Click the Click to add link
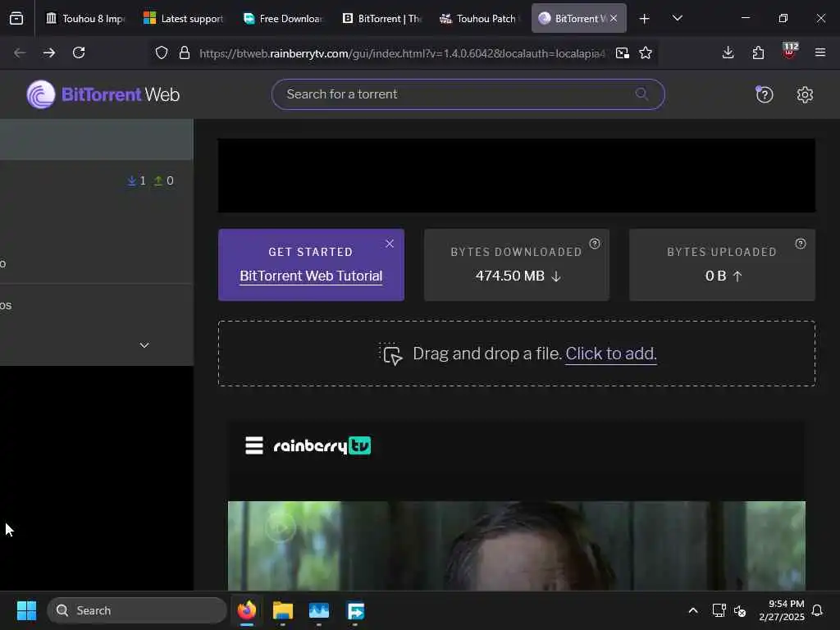 (610, 354)
